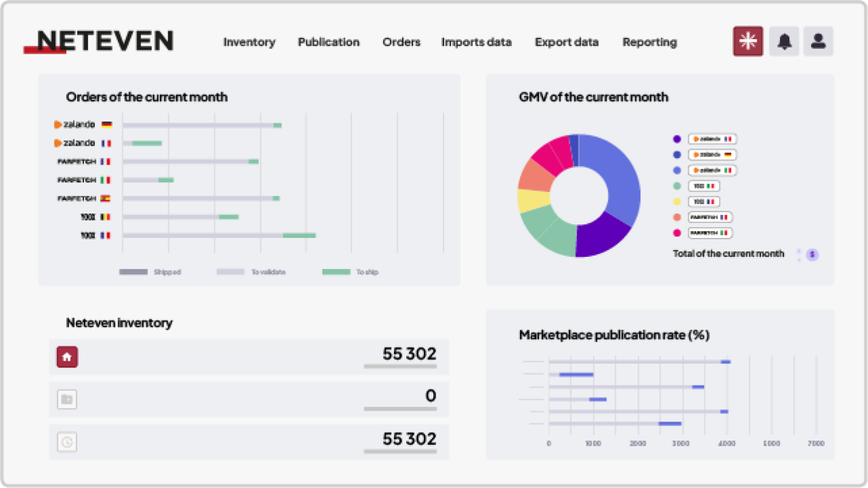
Task: Click the clock icon in Neteven inventory
Action: [67, 442]
